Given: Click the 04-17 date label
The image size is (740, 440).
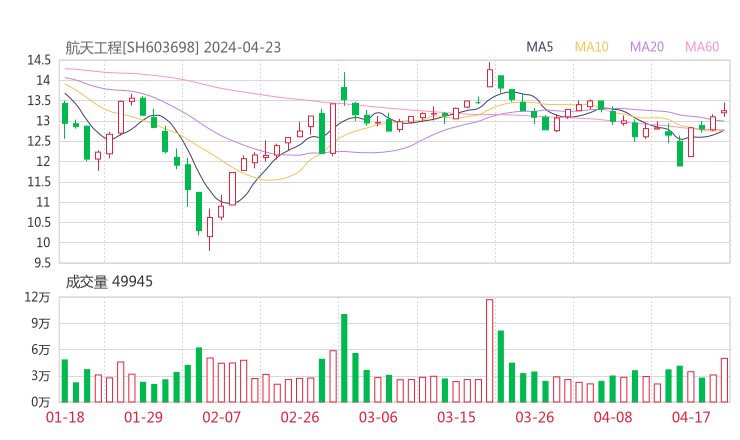Looking at the screenshot, I should 691,417.
